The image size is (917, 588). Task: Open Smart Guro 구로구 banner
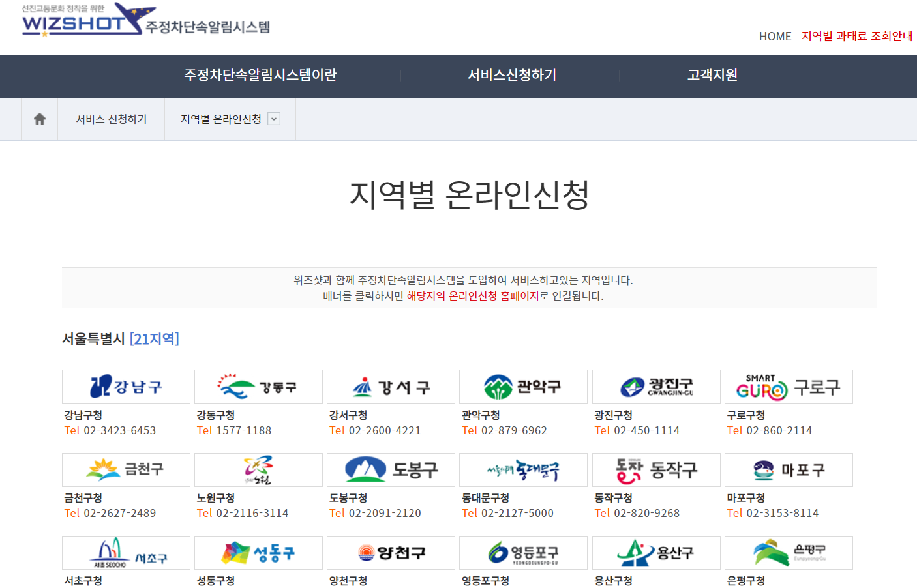coord(789,387)
